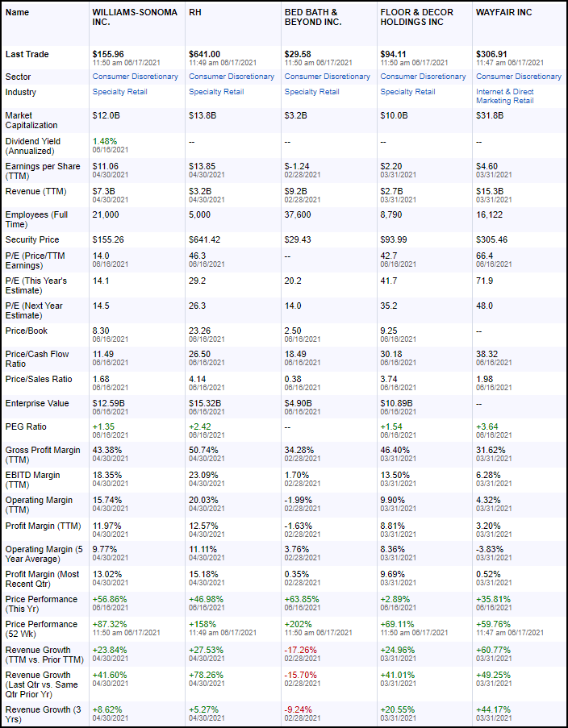Click Wayfair's Price/Cash Flow 38.32
568x728 pixels.
point(487,354)
